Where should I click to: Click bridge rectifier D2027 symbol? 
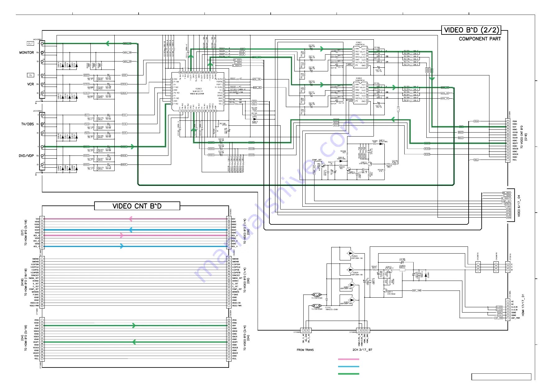tap(352, 285)
